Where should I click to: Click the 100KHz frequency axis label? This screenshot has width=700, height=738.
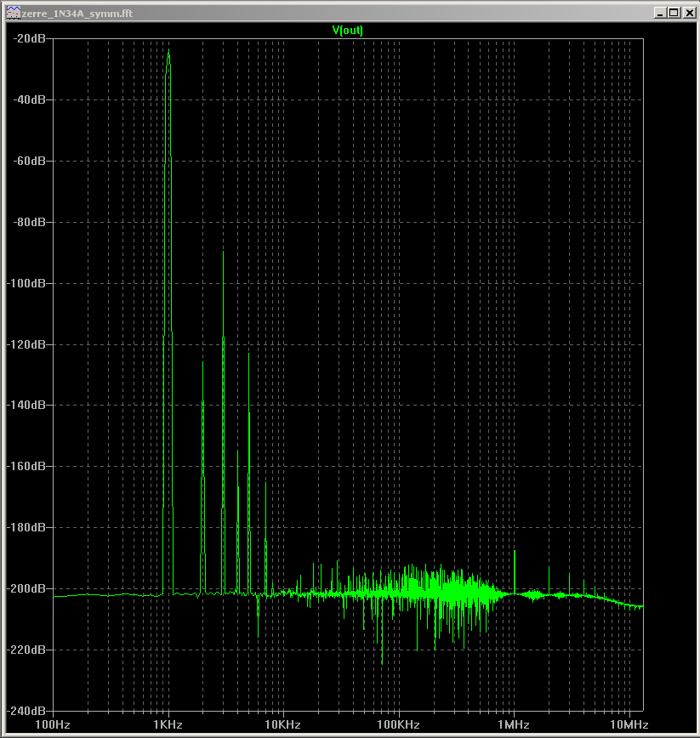pyautogui.click(x=398, y=724)
